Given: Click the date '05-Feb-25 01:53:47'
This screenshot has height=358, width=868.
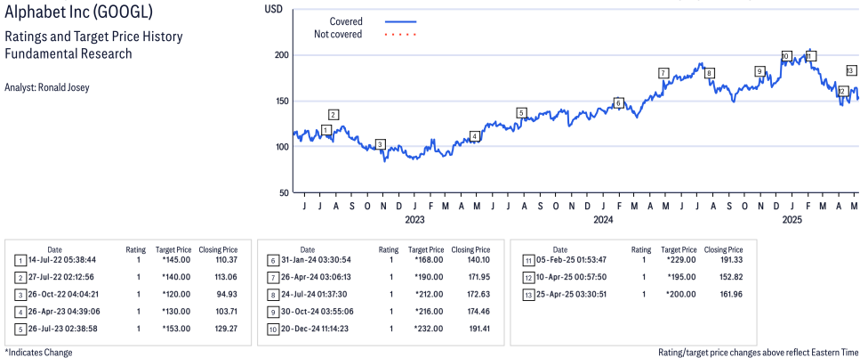Looking at the screenshot, I should [x=571, y=259].
